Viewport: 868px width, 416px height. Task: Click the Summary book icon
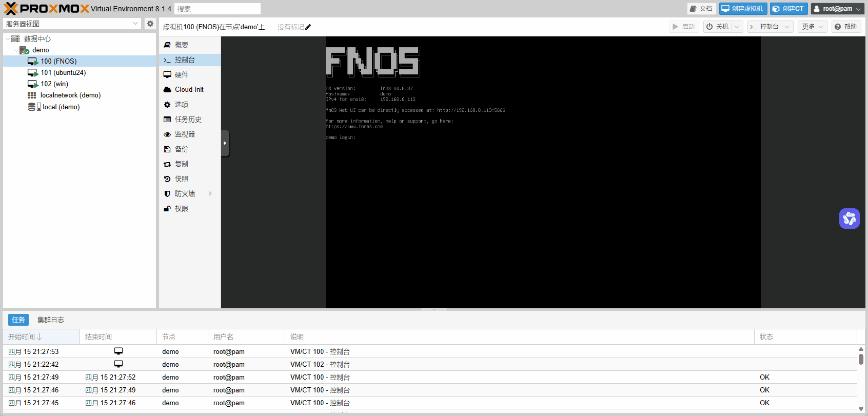coord(167,45)
